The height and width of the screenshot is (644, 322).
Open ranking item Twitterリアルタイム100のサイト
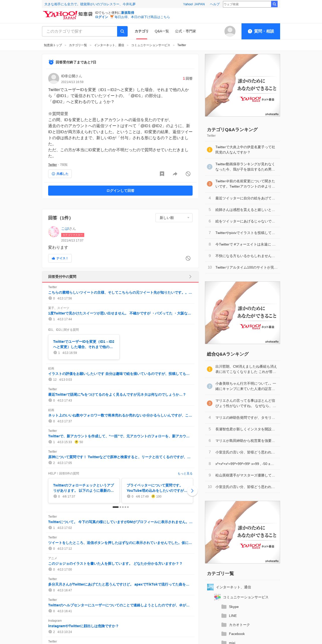pyautogui.click(x=246, y=268)
